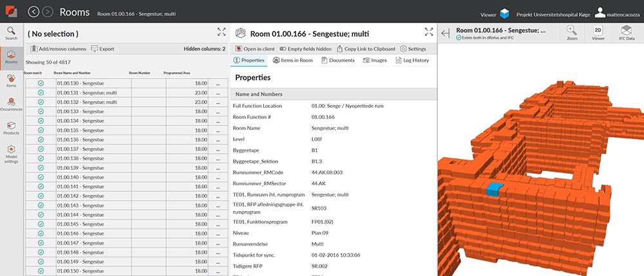Select row 01.00.139 - Sengestue
The height and width of the screenshot is (276, 644).
click(x=126, y=168)
